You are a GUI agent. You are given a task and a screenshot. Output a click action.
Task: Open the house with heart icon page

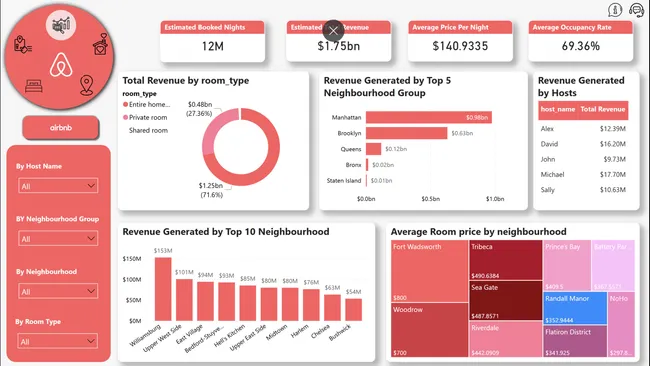(101, 44)
